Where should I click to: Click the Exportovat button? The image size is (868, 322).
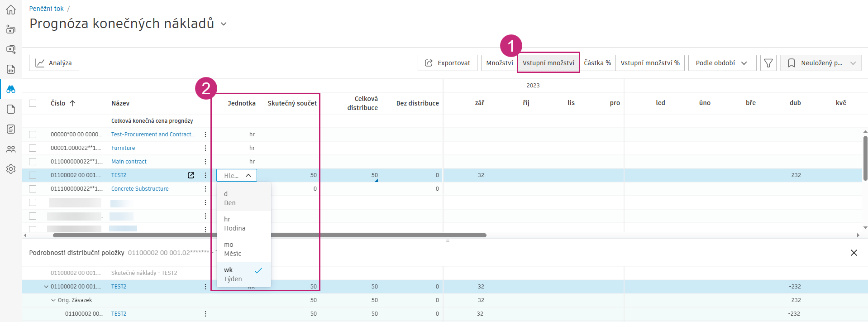point(447,63)
